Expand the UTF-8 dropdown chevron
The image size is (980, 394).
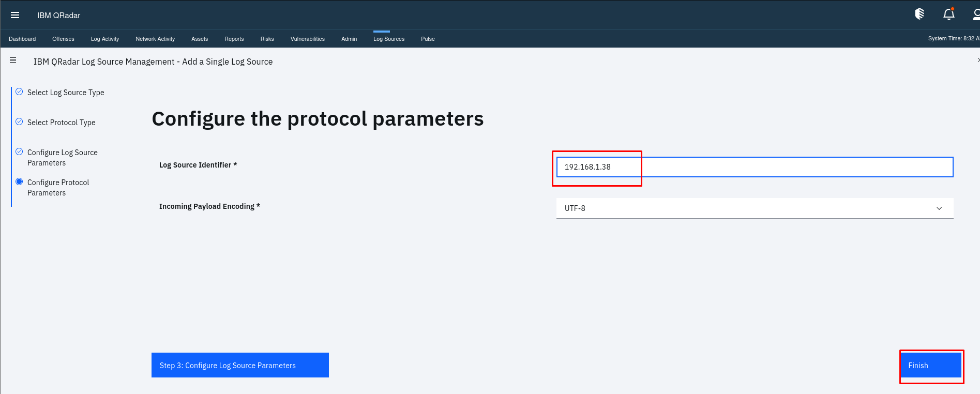939,208
